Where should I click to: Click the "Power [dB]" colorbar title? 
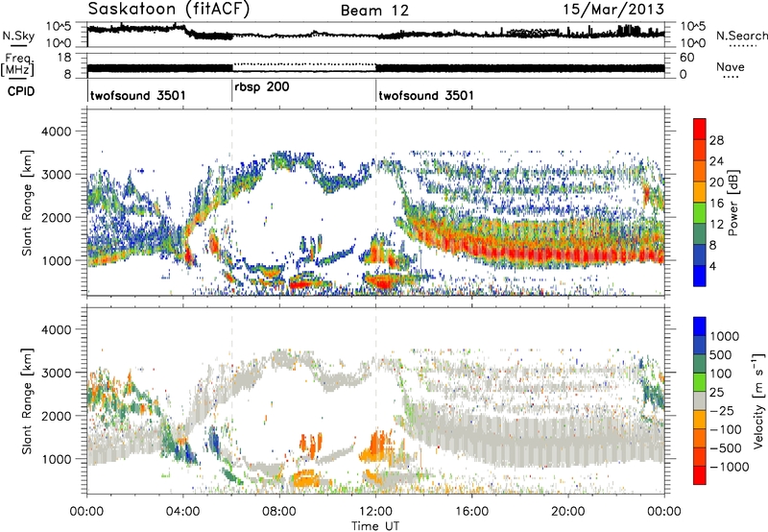733,203
